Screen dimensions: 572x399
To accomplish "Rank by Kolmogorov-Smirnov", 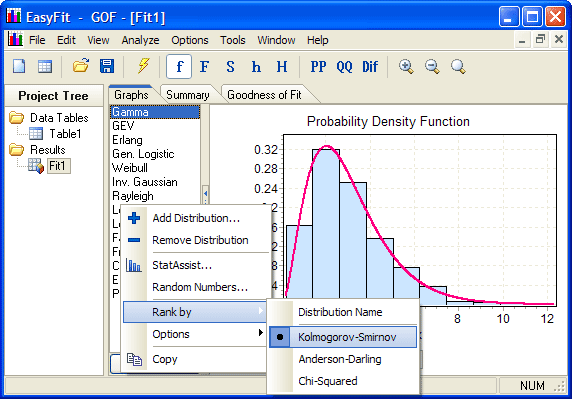I will point(343,337).
